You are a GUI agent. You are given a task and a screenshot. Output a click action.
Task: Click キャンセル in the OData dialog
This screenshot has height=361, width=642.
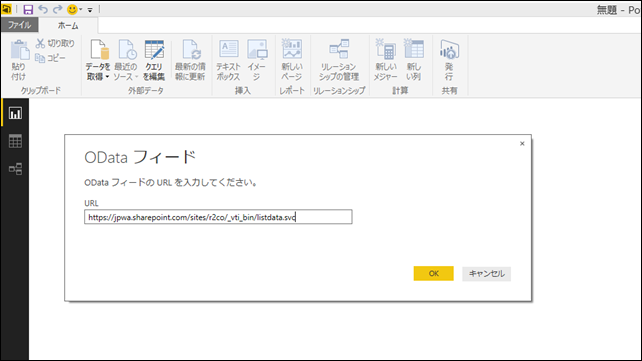click(486, 273)
